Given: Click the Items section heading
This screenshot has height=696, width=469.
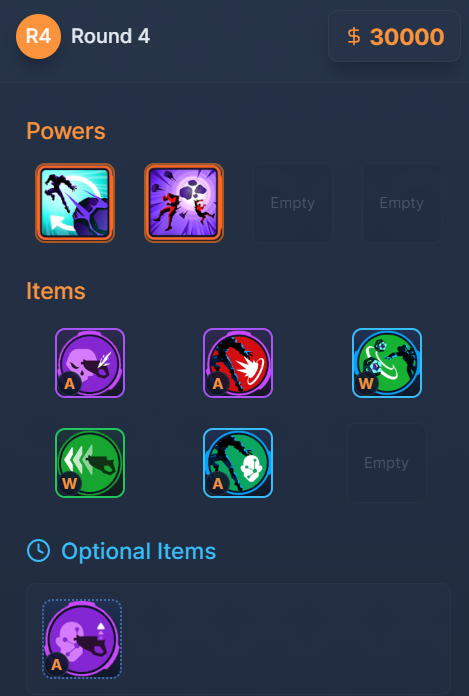Looking at the screenshot, I should pos(56,291).
